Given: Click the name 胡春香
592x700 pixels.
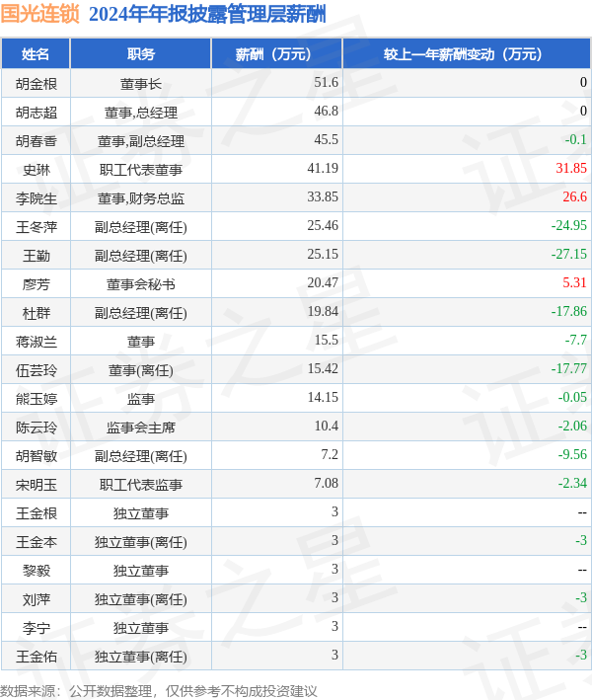Looking at the screenshot, I should click(37, 140).
